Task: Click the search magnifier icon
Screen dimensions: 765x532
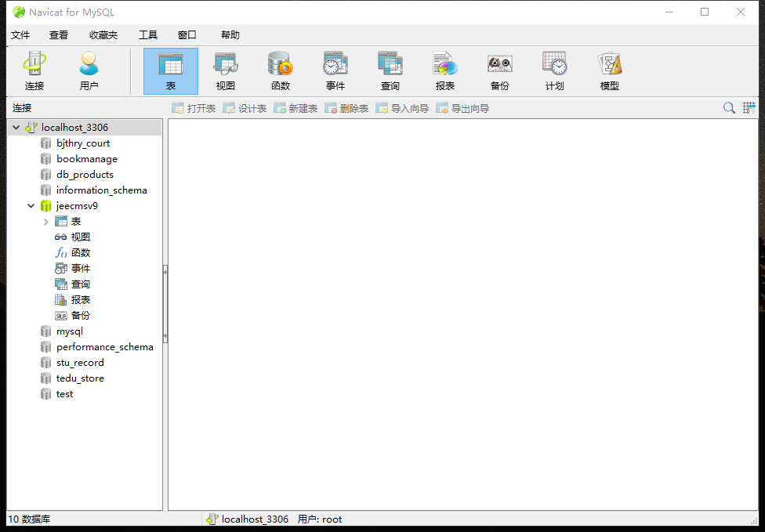Action: (729, 108)
